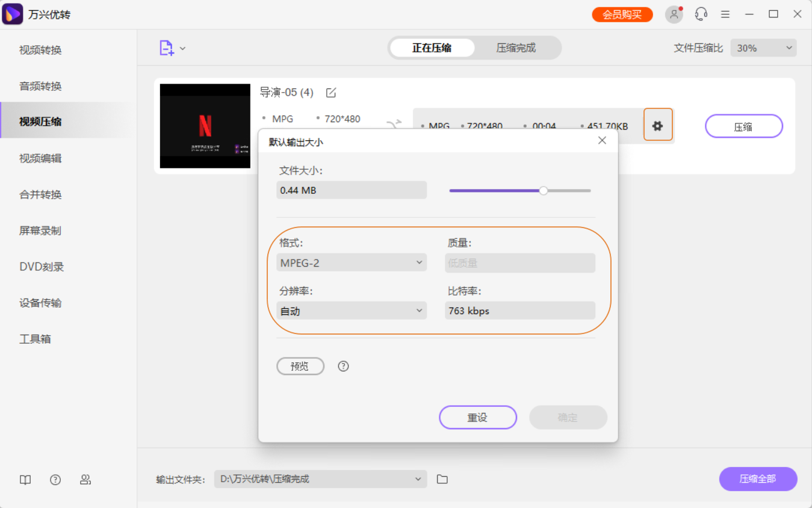The height and width of the screenshot is (508, 812).
Task: Open the user account profile icon
Action: (674, 14)
